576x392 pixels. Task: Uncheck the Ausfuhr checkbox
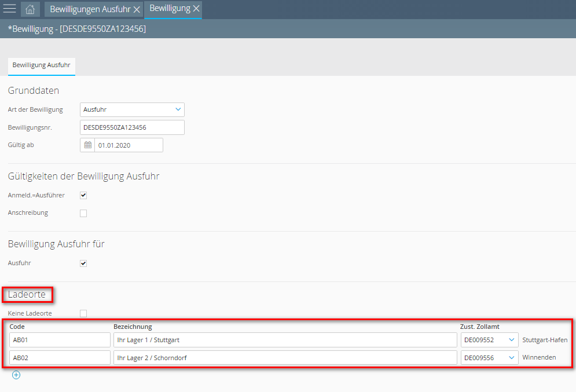click(83, 263)
